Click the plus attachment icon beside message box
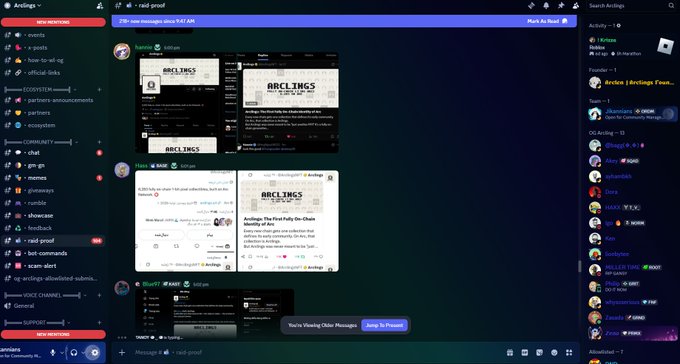This screenshot has width=680, height=364. [x=122, y=352]
